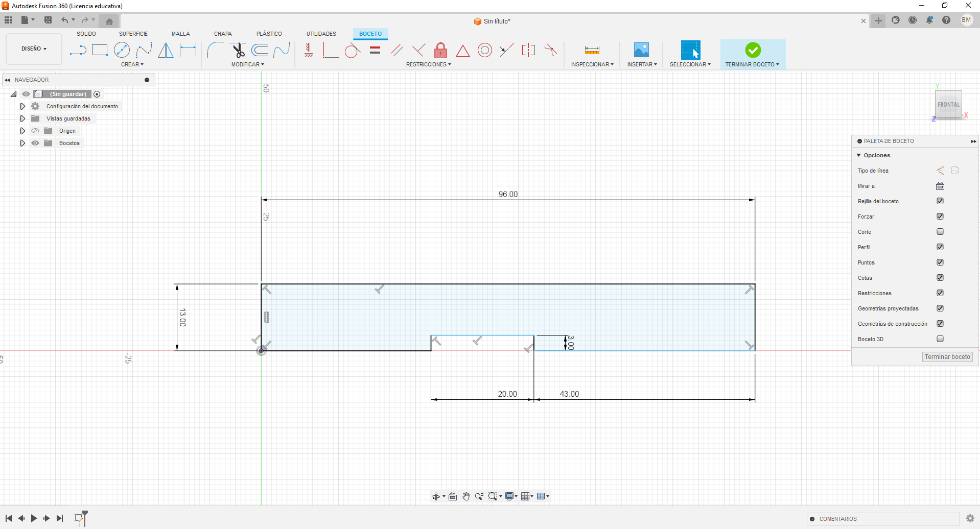This screenshot has width=980, height=529.
Task: Toggle the Forzar checkbox
Action: (x=940, y=217)
